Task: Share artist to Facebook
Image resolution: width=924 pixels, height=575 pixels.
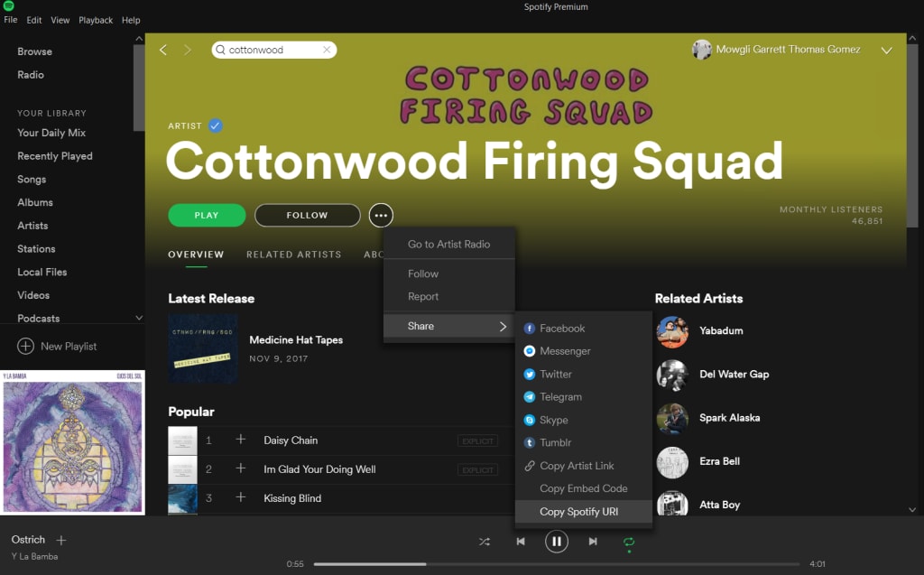Action: click(x=584, y=329)
